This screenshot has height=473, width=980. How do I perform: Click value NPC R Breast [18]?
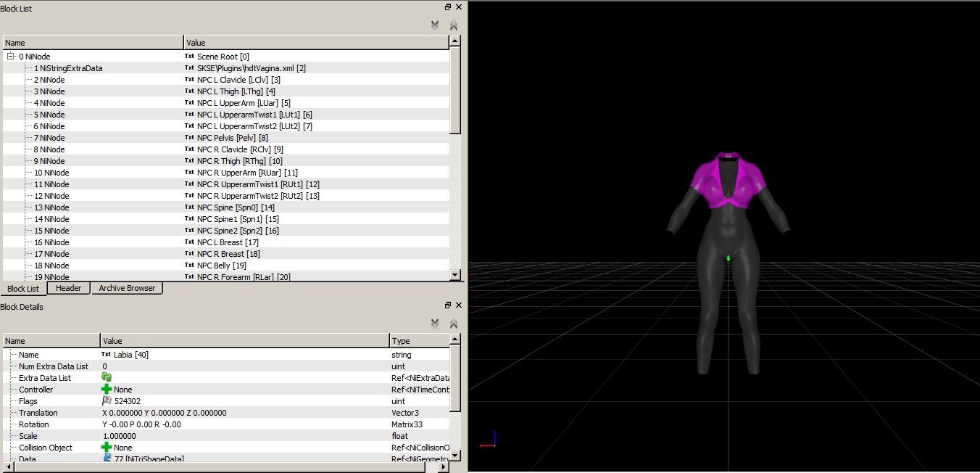point(228,254)
